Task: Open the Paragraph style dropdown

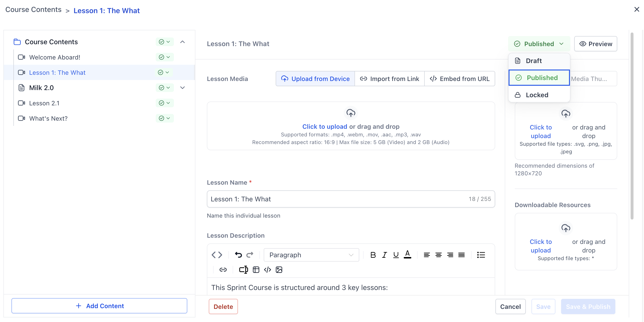Action: point(311,255)
